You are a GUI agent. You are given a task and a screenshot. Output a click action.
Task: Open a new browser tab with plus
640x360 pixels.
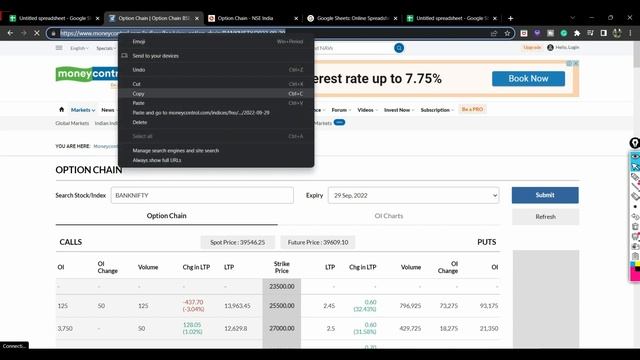[x=510, y=18]
